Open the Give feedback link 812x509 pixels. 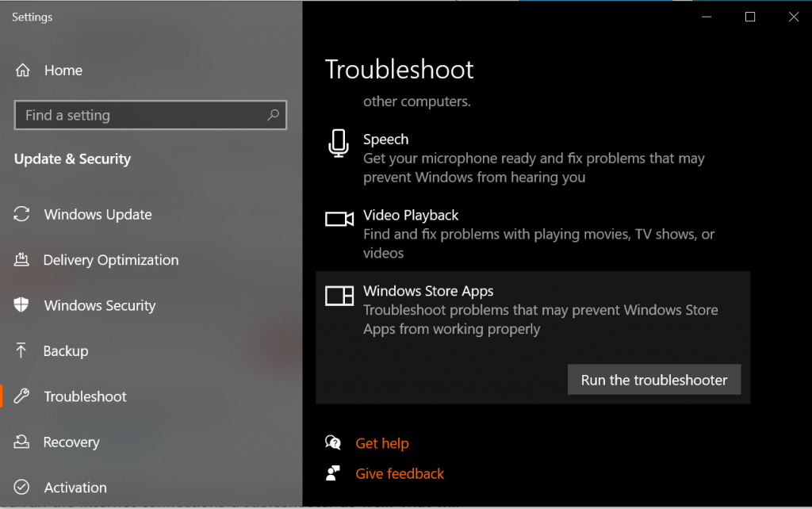tap(400, 473)
